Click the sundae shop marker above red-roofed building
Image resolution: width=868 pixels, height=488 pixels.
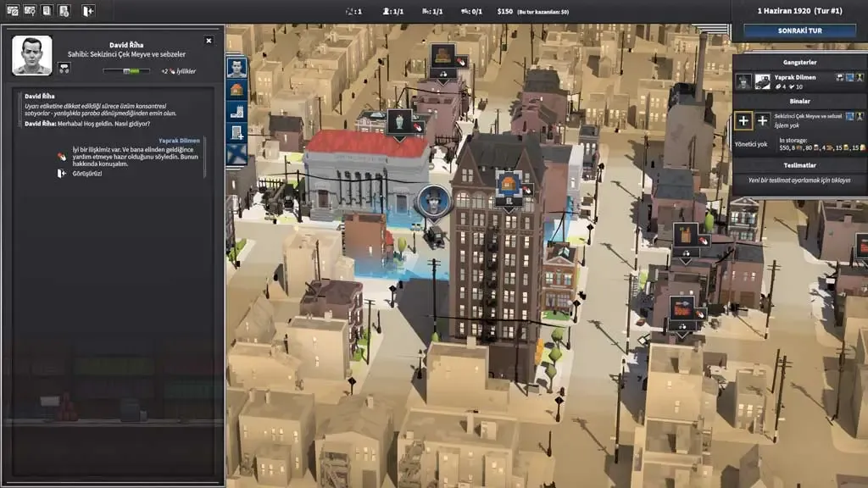pyautogui.click(x=399, y=122)
